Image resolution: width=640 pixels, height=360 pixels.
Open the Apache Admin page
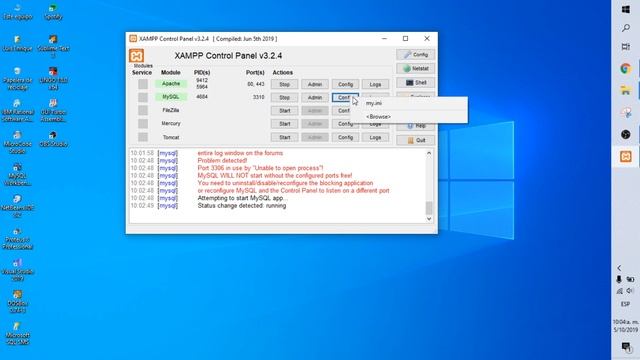click(315, 84)
